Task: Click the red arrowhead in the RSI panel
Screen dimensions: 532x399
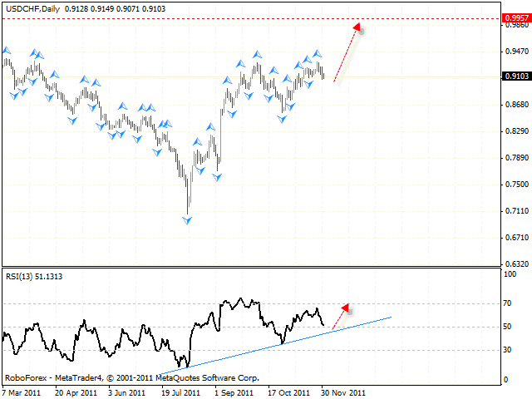Action: click(346, 308)
